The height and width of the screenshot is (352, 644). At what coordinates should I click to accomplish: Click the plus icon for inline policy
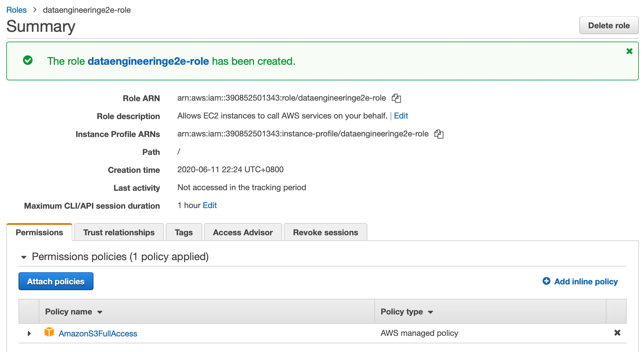[x=546, y=281]
